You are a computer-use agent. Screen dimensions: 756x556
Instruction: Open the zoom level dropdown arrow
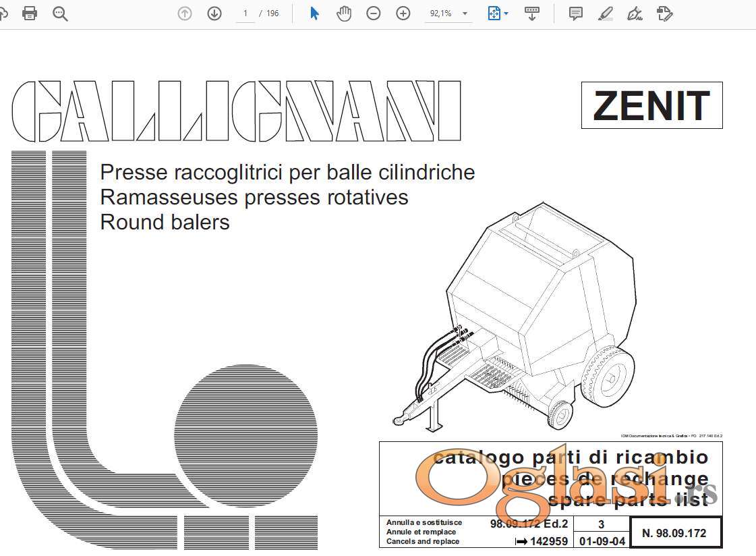(465, 13)
